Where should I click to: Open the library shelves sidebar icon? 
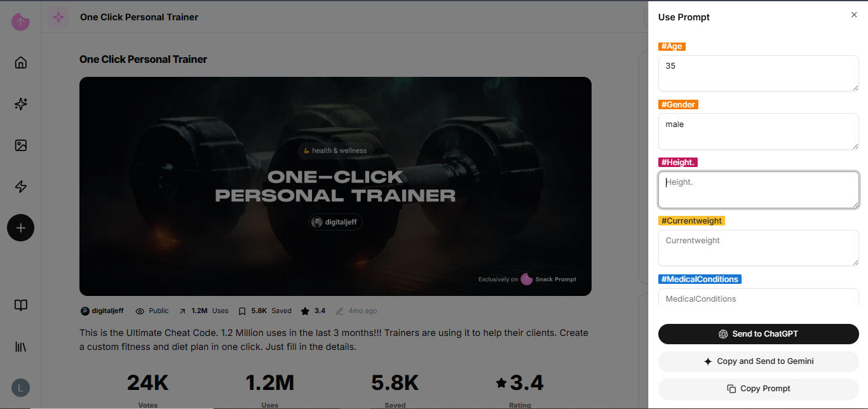(x=21, y=347)
